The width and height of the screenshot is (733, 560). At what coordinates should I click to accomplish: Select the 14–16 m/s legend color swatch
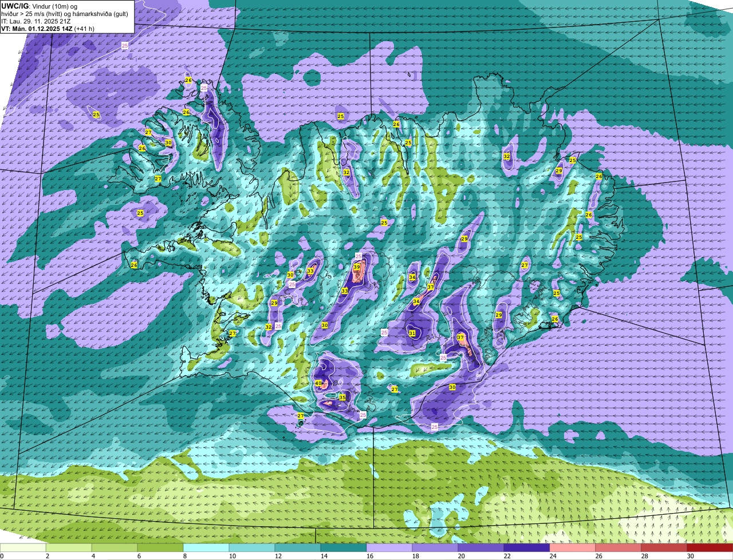344,548
